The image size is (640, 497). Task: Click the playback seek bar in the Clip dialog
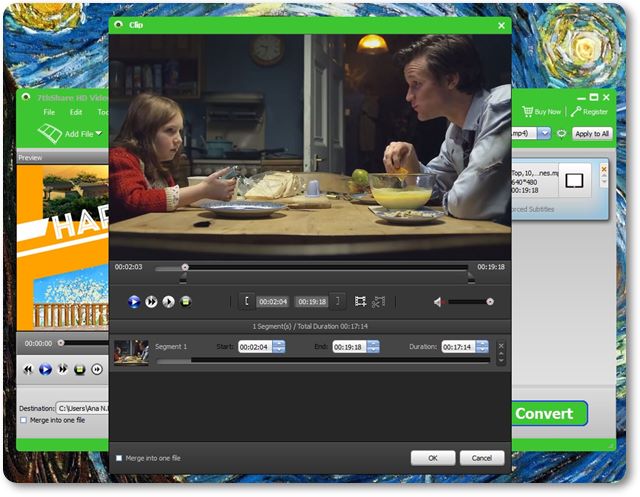[311, 267]
